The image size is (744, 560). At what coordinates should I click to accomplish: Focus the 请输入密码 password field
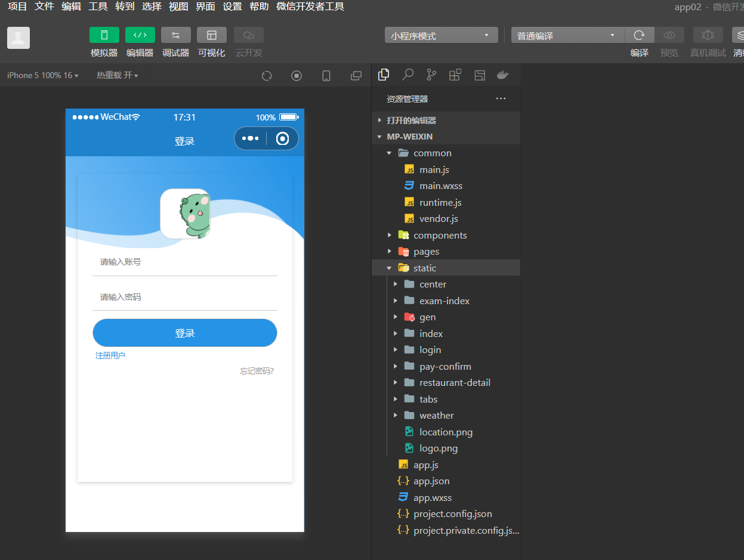185,297
